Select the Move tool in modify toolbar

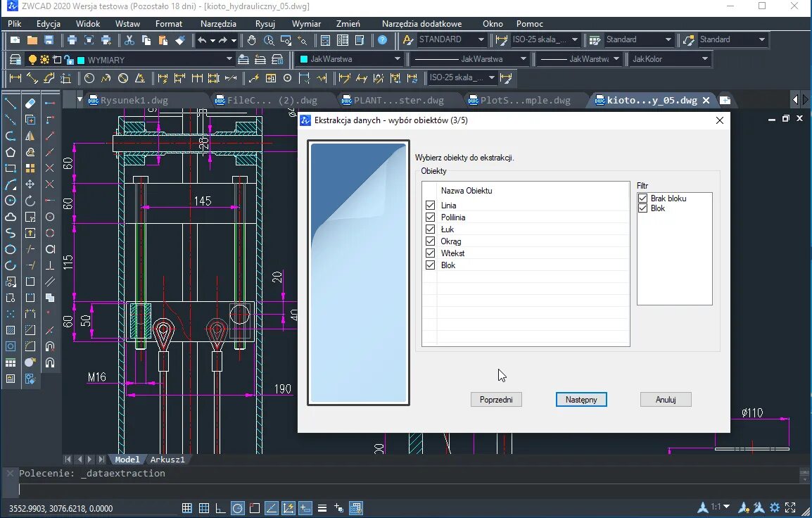[x=30, y=184]
